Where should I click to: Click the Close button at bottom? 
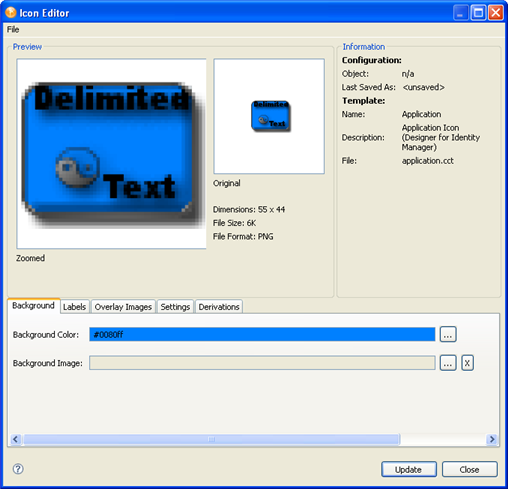(x=469, y=469)
